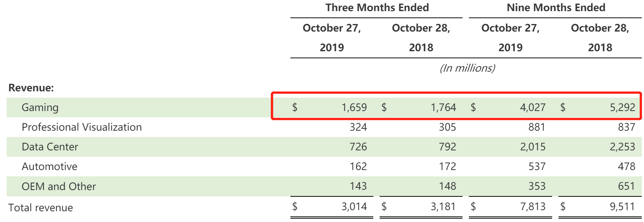Click the Three Months Ended header
The width and height of the screenshot is (644, 222).
tap(377, 8)
